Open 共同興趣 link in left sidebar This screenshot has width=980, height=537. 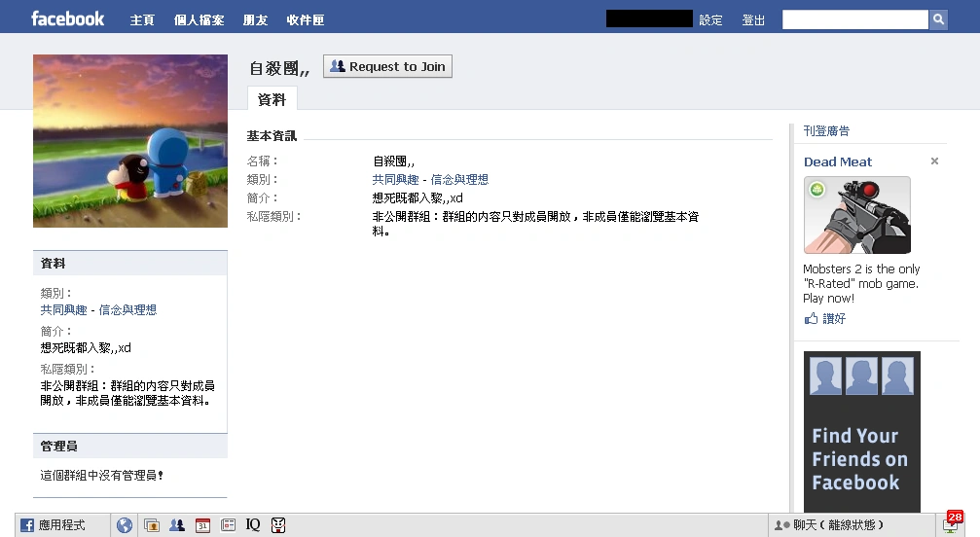tap(64, 309)
